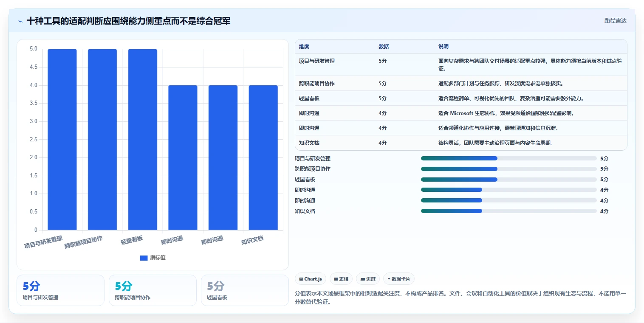Image resolution: width=644 pixels, height=323 pixels.
Task: Select the title 十种工具的适配判断应围绕能力侧重点而不是综合冠军
Action: coord(128,21)
